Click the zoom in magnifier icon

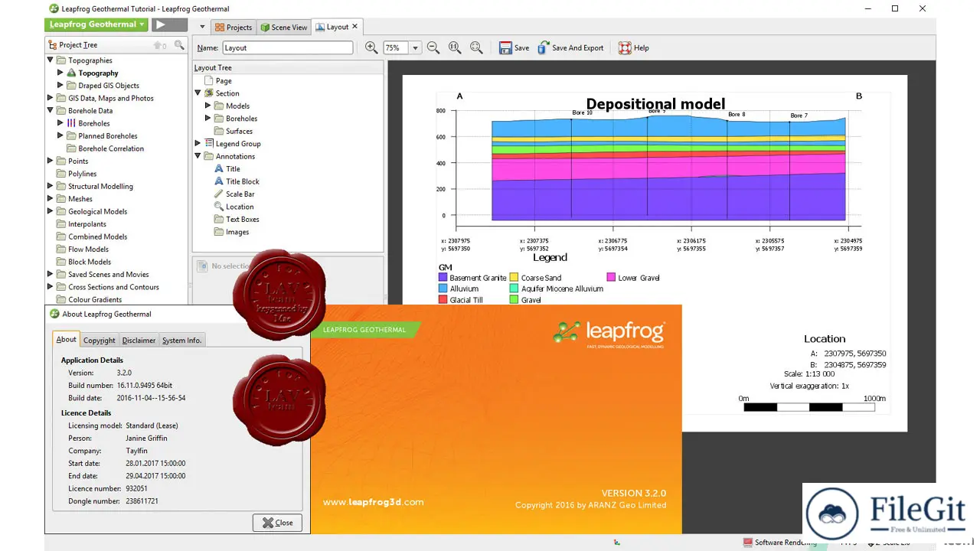(x=371, y=47)
